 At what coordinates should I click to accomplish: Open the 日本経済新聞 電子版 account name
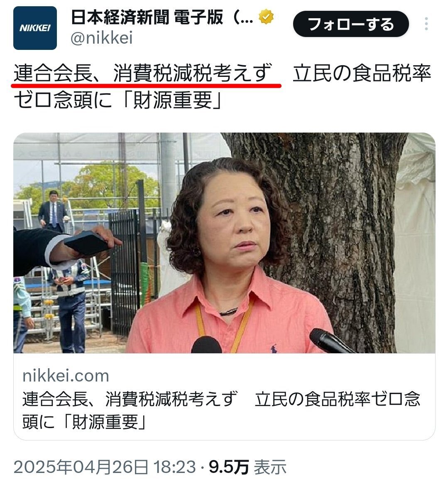(162, 17)
